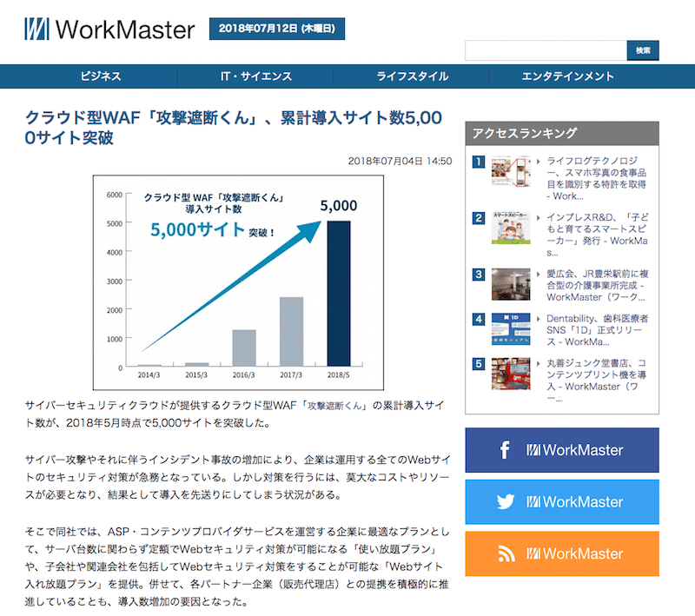
Task: Open the インプレスR&D smart speaker article
Action: [x=597, y=235]
